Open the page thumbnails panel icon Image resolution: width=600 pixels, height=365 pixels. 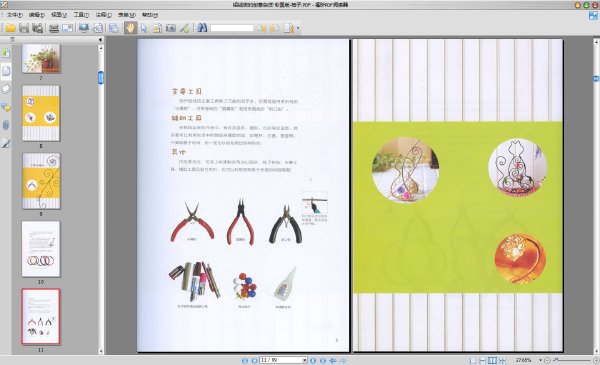coord(6,71)
